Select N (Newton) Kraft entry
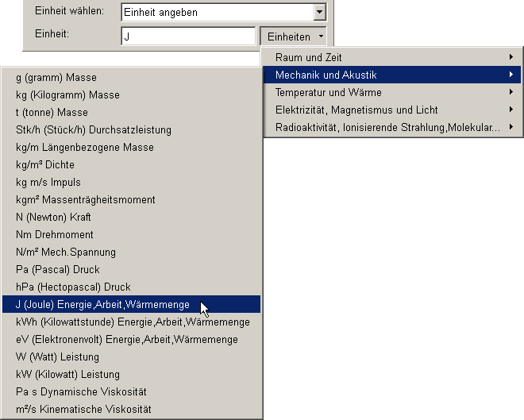This screenshot has width=524, height=420. click(131, 218)
